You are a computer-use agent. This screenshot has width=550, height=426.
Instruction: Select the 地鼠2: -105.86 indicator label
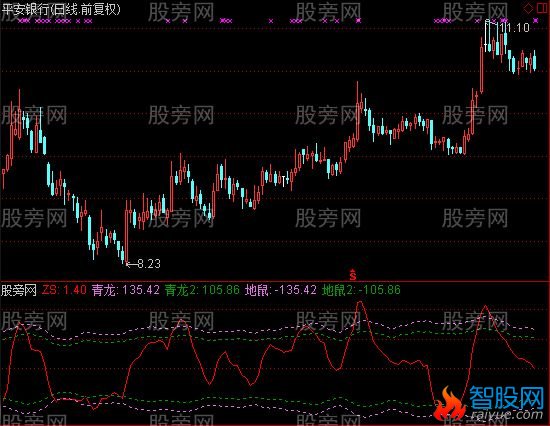361,290
